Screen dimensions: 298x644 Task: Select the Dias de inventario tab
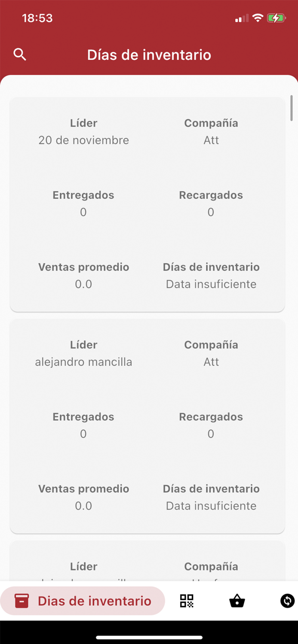tap(83, 601)
